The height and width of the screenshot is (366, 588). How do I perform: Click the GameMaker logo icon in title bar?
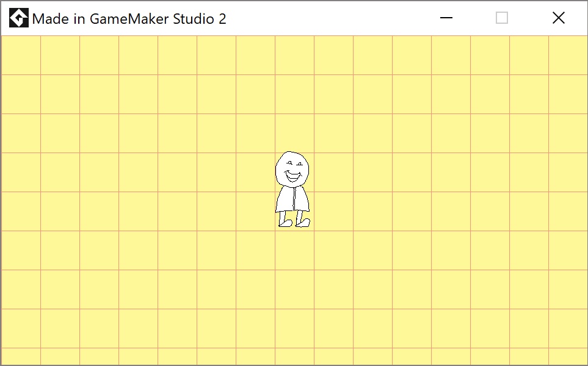coord(19,18)
